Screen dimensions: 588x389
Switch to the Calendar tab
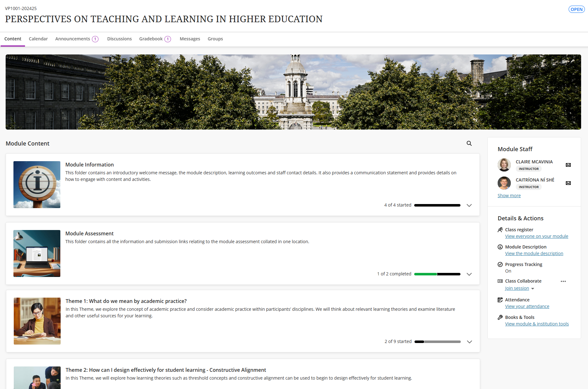click(38, 39)
